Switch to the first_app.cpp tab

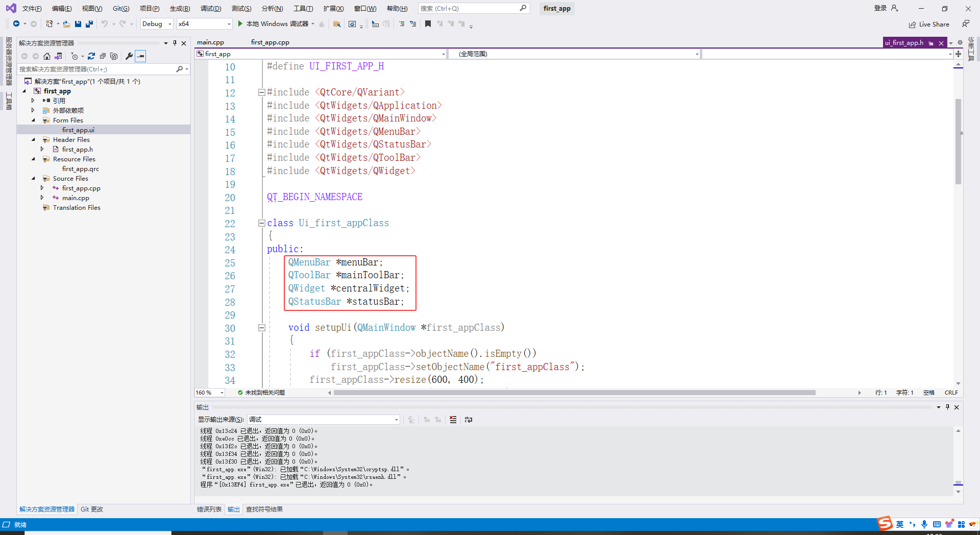270,42
